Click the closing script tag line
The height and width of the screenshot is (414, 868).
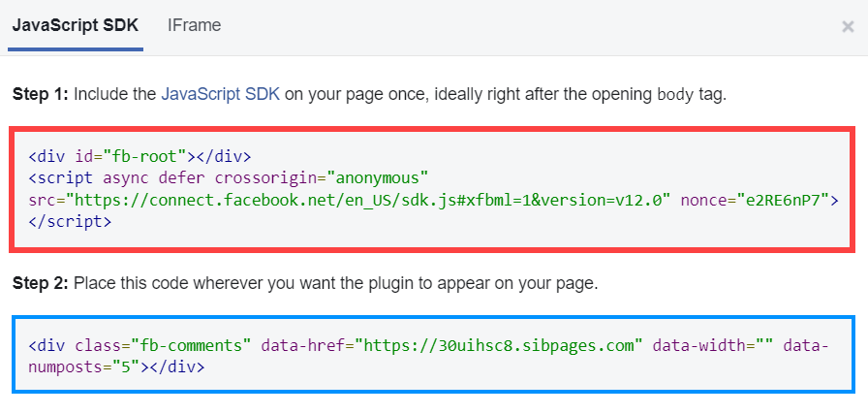tap(70, 222)
